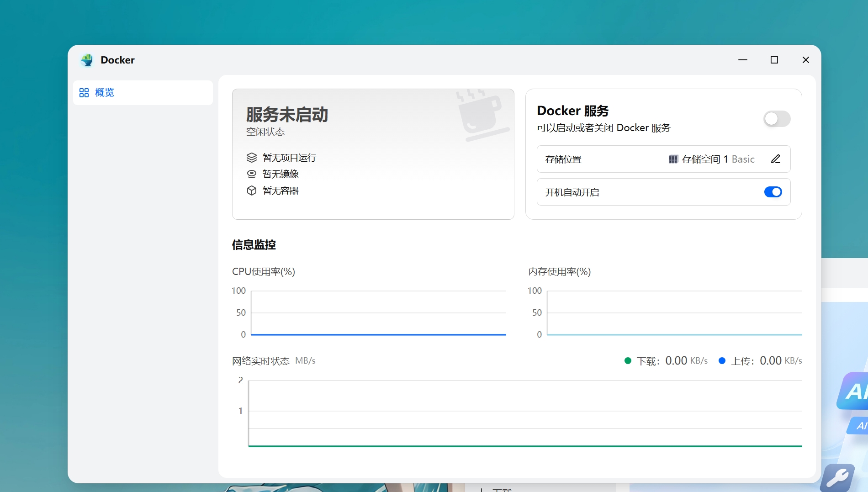Select the grid icon beside 概览
Image resolution: width=868 pixels, height=492 pixels.
pyautogui.click(x=84, y=93)
